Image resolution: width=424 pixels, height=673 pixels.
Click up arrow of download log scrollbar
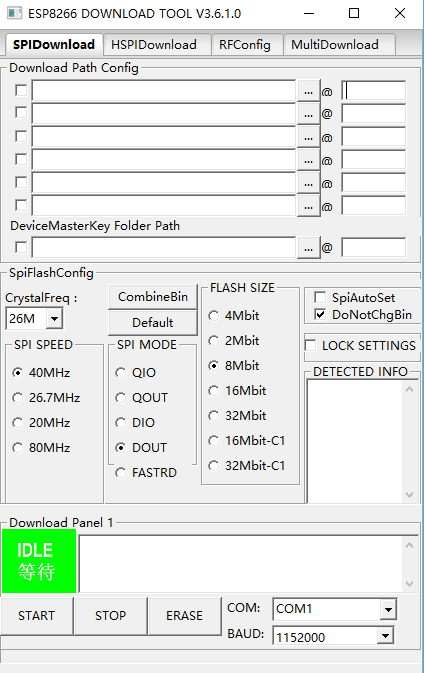pos(409,545)
